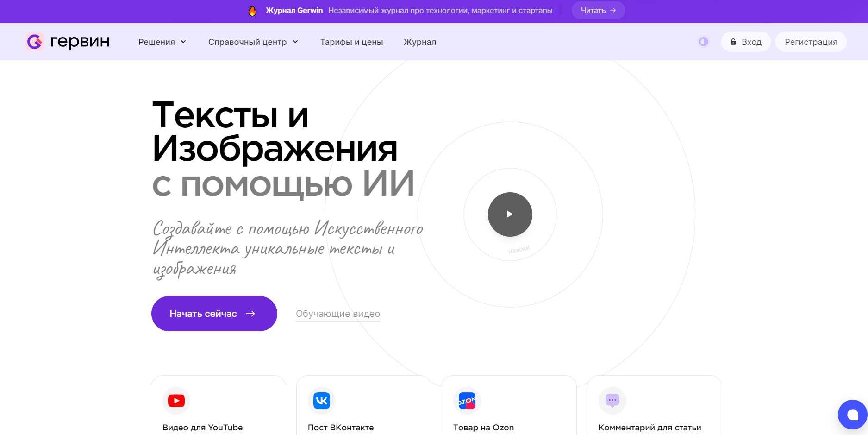
Task: Toggle dark theme mode
Action: point(703,42)
